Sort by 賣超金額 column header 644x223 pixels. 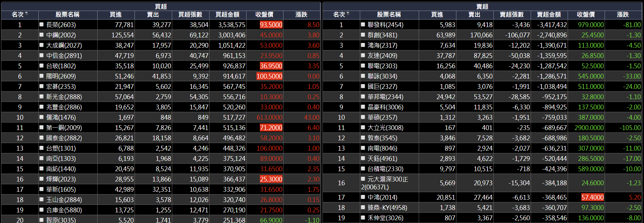tap(549, 14)
